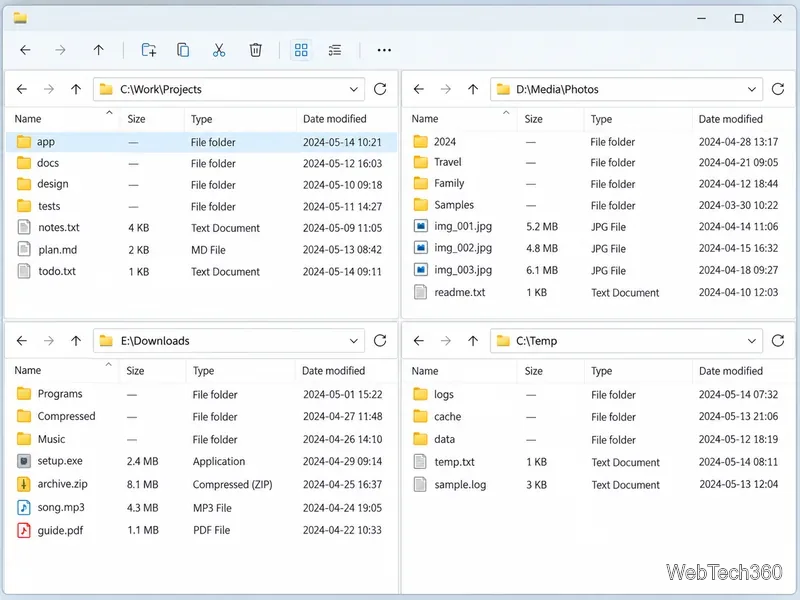The height and width of the screenshot is (600, 800).
Task: Sort the C:\Temp pane by Type
Action: pos(602,371)
